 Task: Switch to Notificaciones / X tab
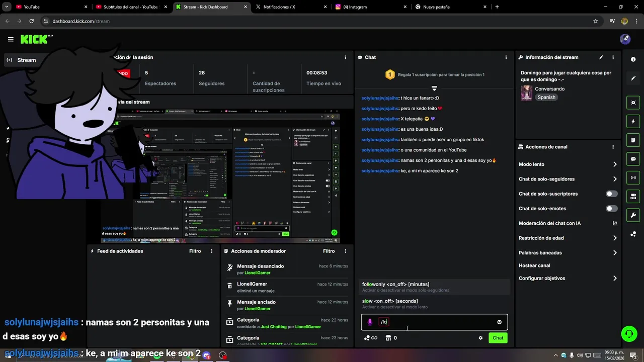pyautogui.click(x=292, y=7)
